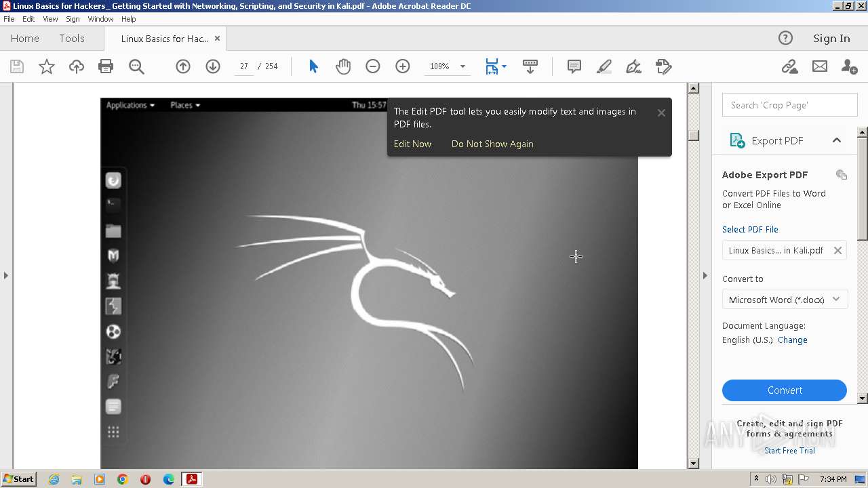Image resolution: width=868 pixels, height=488 pixels.
Task: Click the taskbar clock showing 7:34 PM
Action: click(833, 479)
